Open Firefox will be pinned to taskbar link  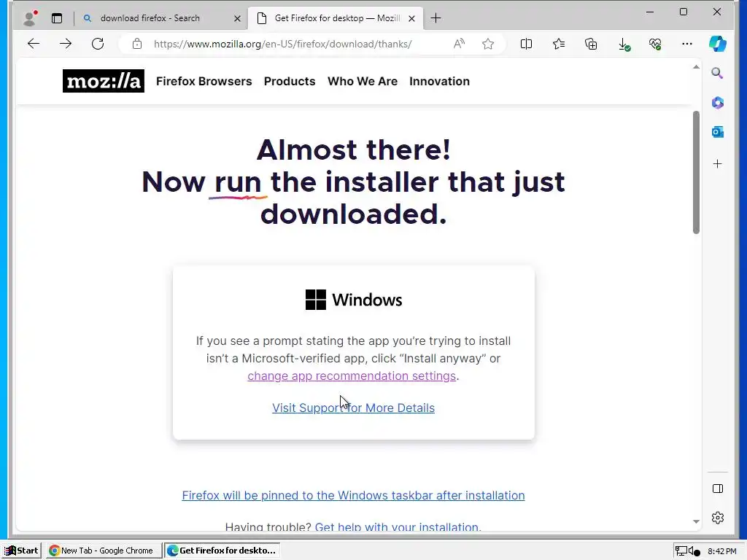pyautogui.click(x=353, y=495)
